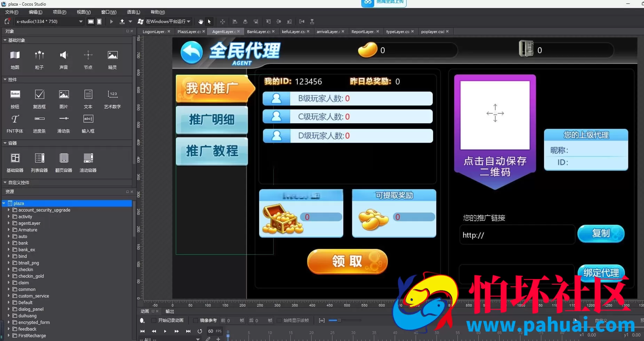Click the 推广明细 button on canvas
Screen dimensions: 644x341
pos(212,120)
